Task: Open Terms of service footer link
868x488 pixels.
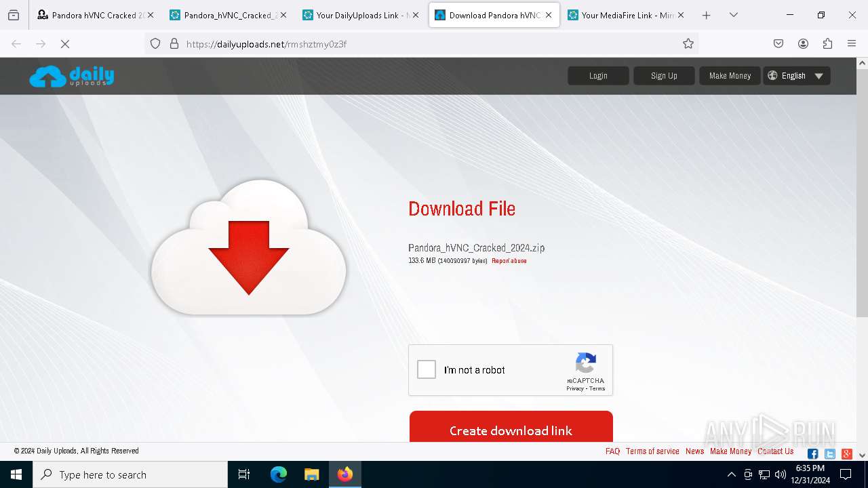Action: click(652, 451)
